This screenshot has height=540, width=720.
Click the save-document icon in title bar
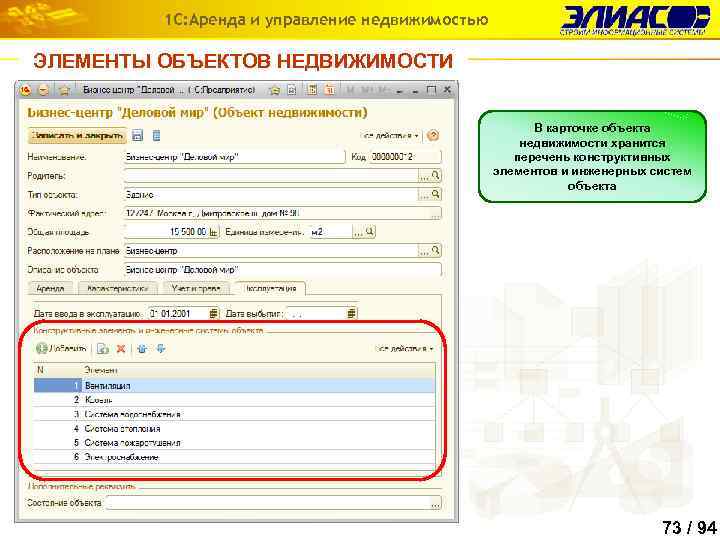pos(292,90)
